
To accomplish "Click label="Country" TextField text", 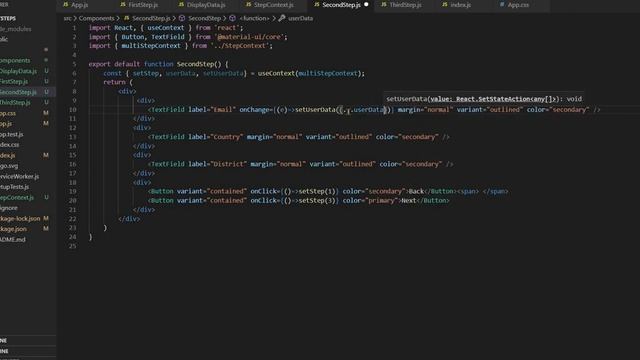I will pos(216,137).
